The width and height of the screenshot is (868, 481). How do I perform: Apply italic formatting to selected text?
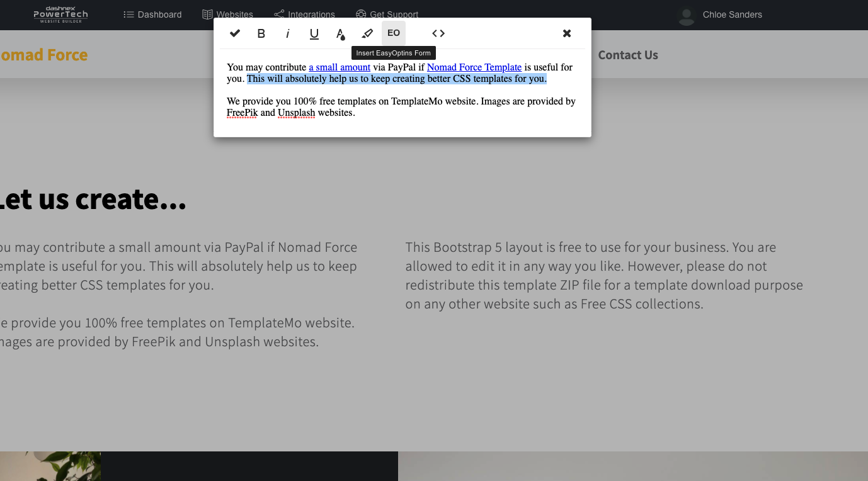(288, 33)
